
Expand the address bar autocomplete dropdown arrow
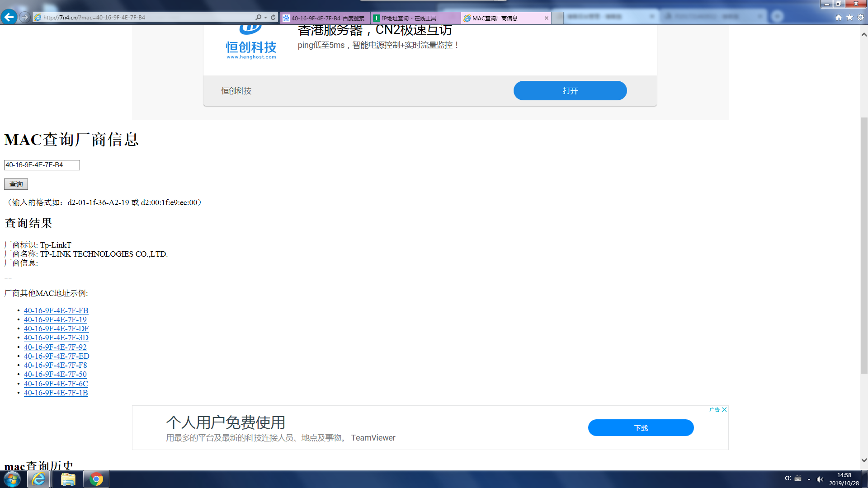pyautogui.click(x=265, y=18)
